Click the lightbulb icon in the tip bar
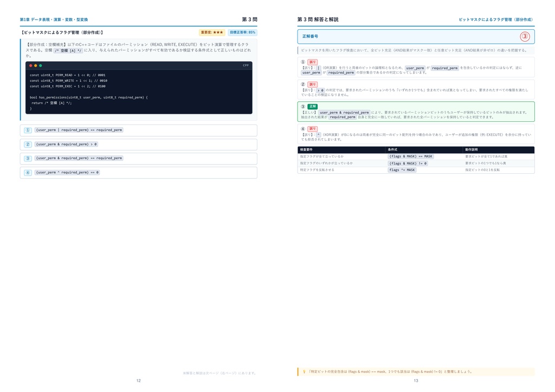 point(304,371)
